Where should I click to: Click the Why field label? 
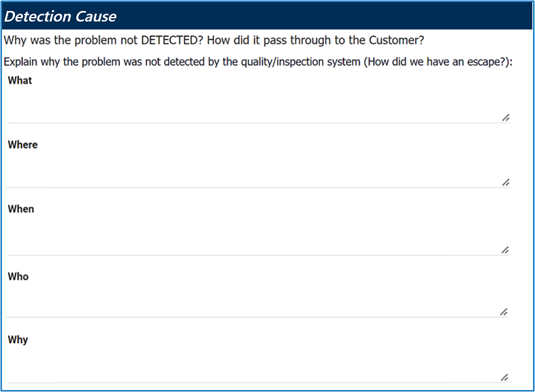point(18,339)
